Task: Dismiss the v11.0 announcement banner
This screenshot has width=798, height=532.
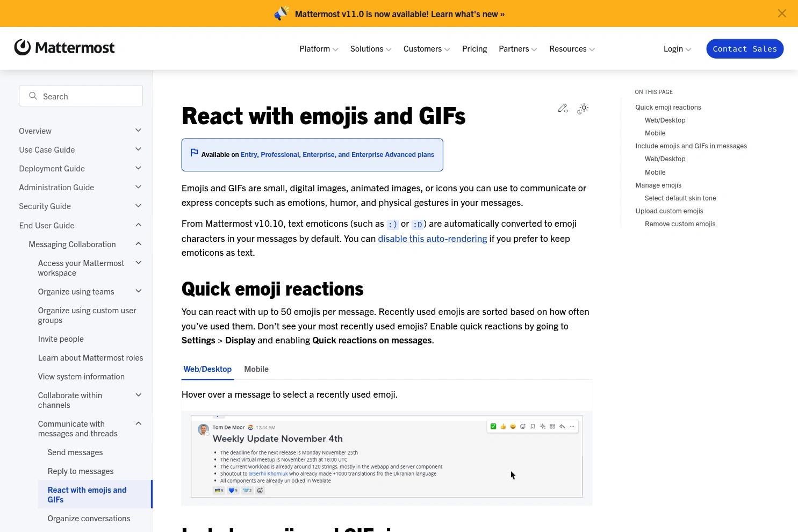Action: (782, 13)
